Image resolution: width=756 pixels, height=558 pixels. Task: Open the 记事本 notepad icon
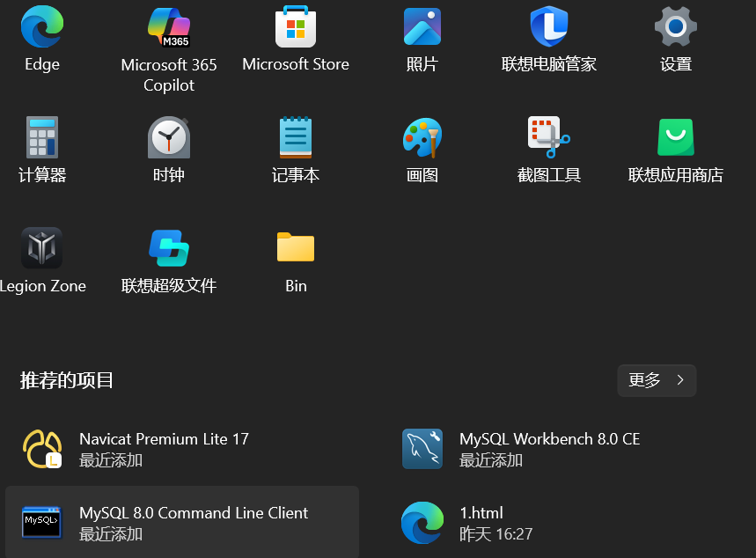tap(296, 137)
